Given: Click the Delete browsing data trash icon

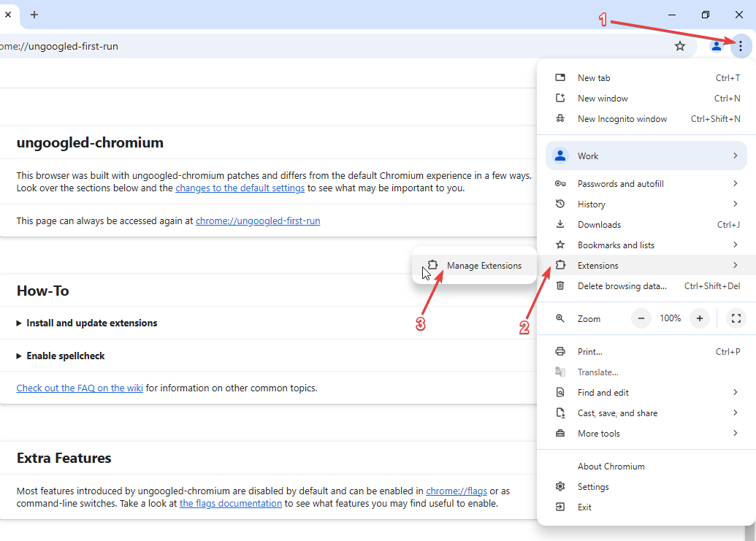Looking at the screenshot, I should [560, 286].
